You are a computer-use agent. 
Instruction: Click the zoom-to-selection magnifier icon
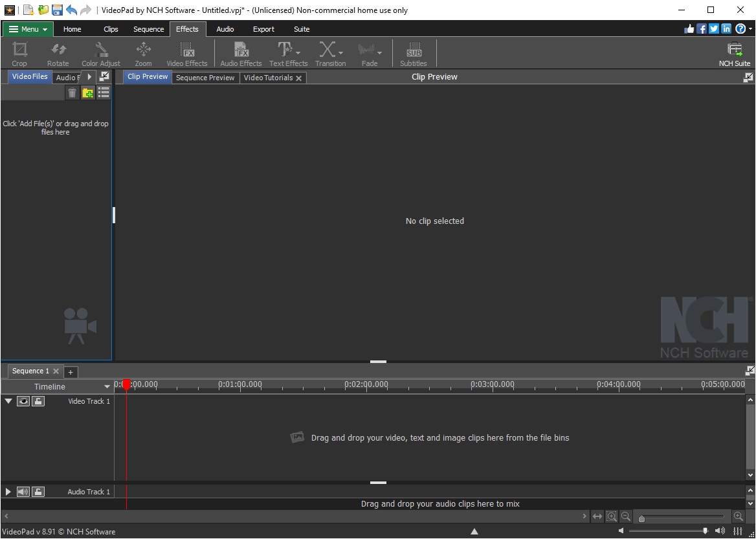pos(612,516)
